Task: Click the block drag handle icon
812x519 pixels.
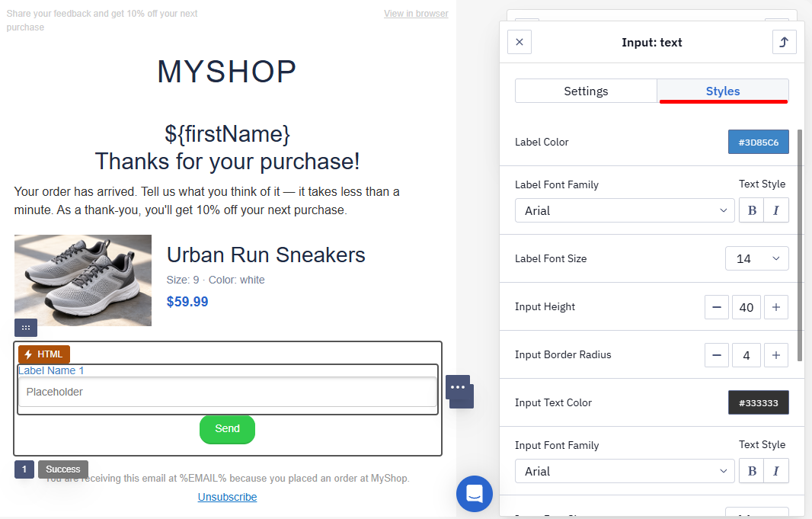Action: pyautogui.click(x=26, y=328)
